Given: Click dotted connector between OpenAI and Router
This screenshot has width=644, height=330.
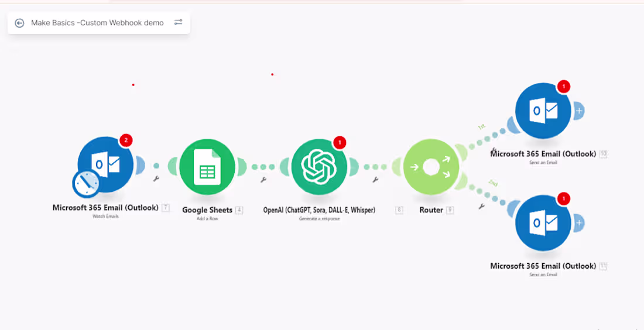Looking at the screenshot, I should (x=375, y=167).
